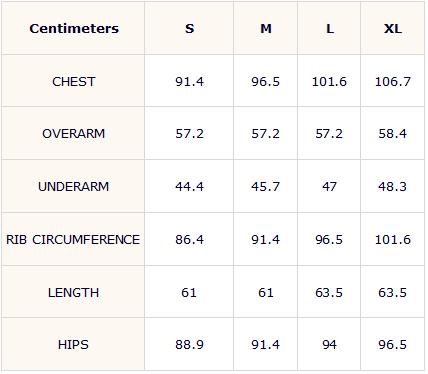Viewport: 428px width, 374px height.
Task: Select the XL size column header
Action: (393, 28)
